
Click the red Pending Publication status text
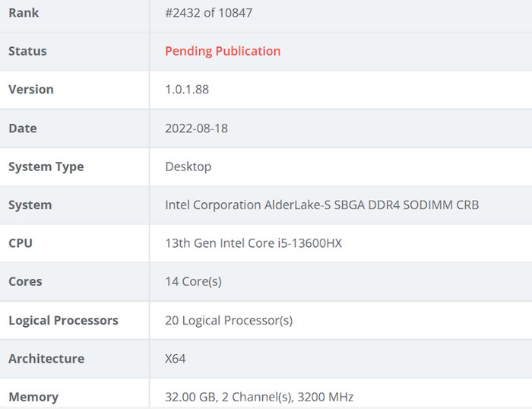pos(223,51)
